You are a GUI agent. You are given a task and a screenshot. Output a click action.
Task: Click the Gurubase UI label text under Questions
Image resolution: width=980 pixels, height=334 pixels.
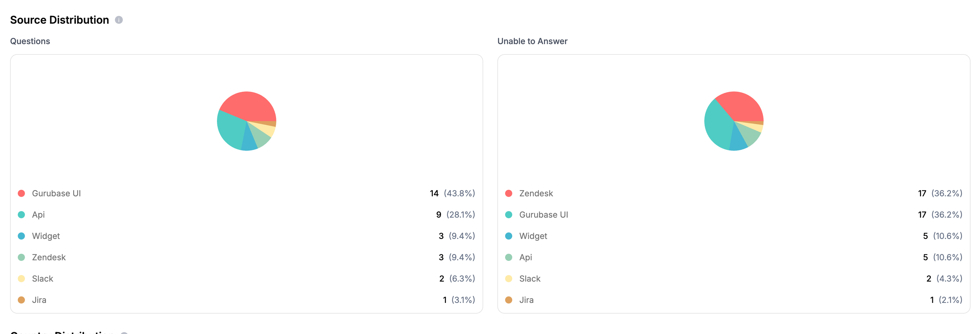[56, 193]
